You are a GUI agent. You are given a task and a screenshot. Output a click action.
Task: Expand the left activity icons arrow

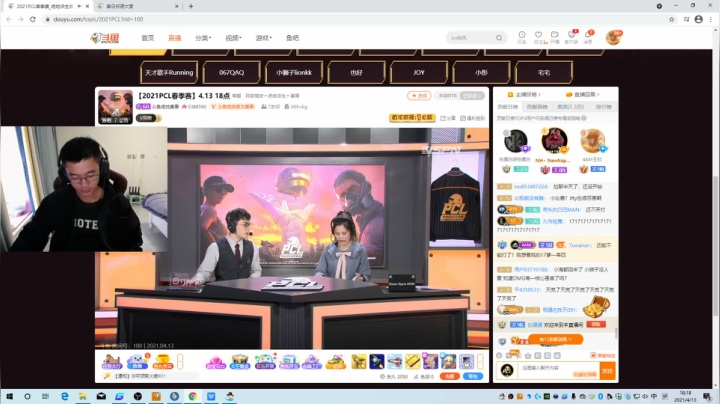coord(180,362)
